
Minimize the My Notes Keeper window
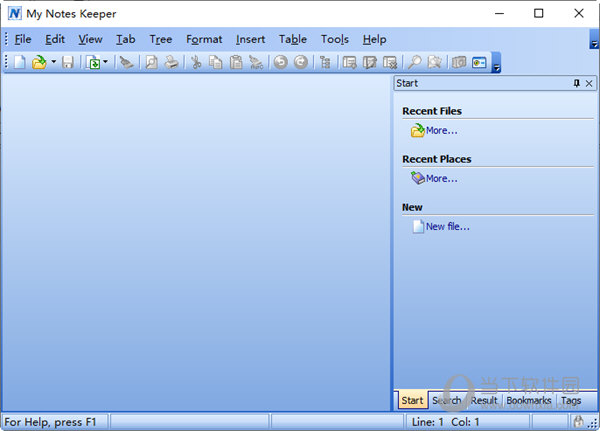click(499, 13)
